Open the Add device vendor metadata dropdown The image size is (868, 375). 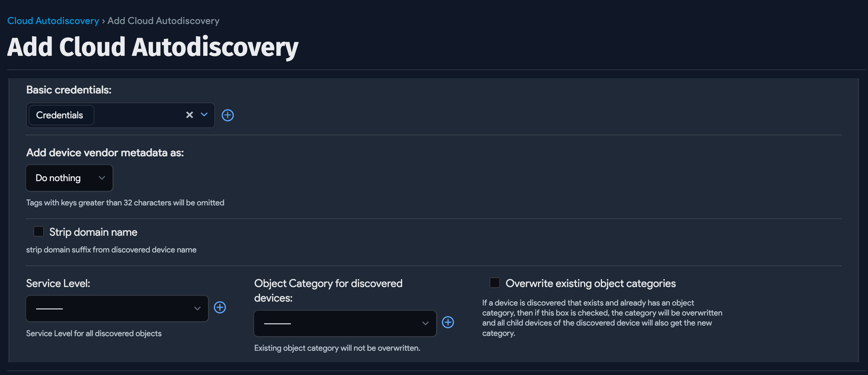point(69,178)
